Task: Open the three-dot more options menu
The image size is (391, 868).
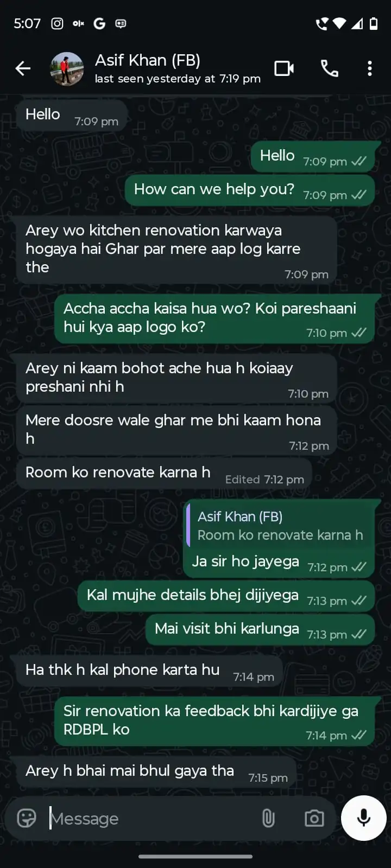Action: (370, 68)
